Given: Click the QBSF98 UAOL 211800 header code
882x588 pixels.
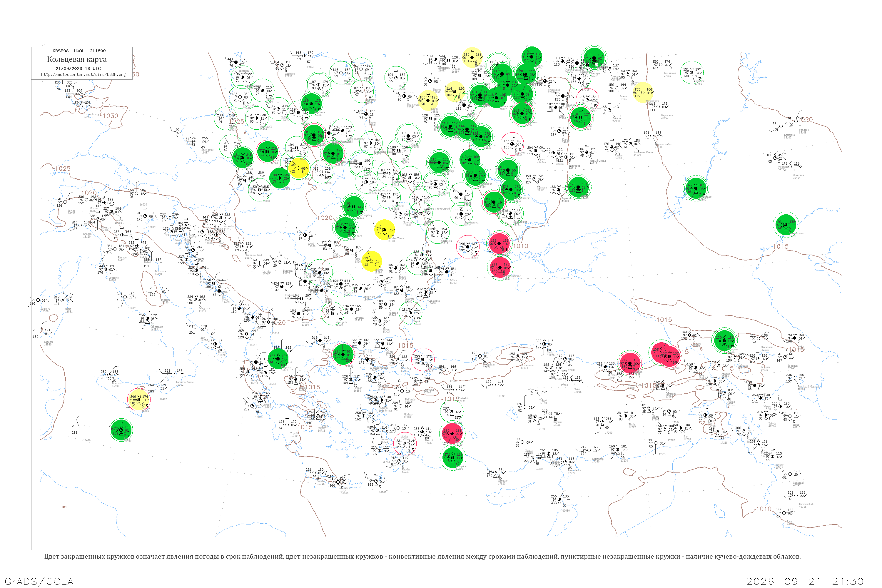Looking at the screenshot, I should (x=79, y=51).
